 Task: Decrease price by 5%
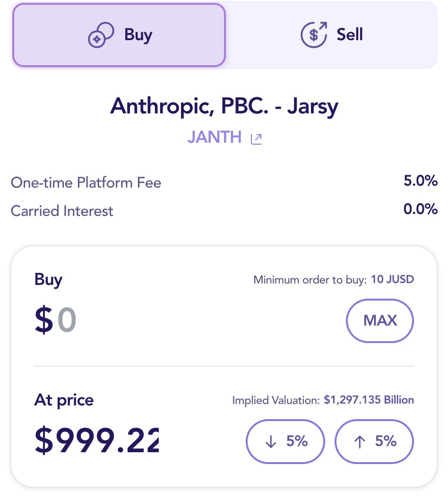coord(285,442)
